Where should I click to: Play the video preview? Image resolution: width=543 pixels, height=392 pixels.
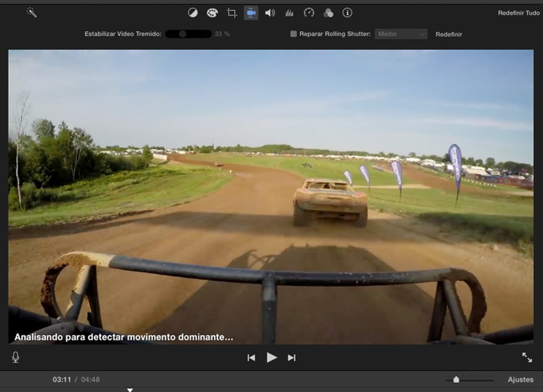(272, 357)
